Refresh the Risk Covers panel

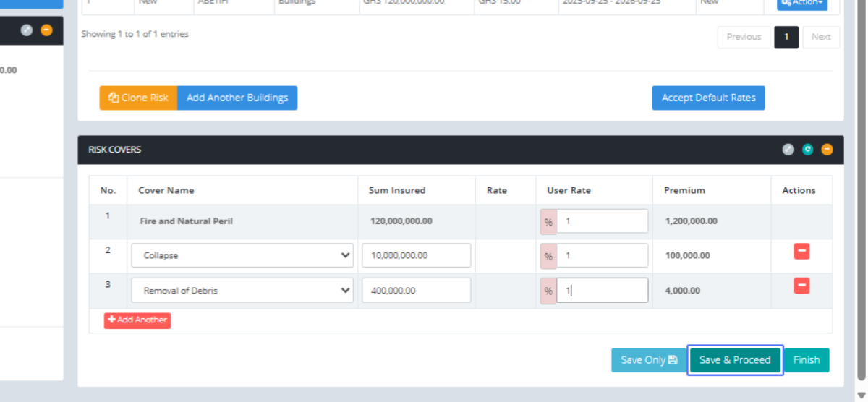pos(808,150)
